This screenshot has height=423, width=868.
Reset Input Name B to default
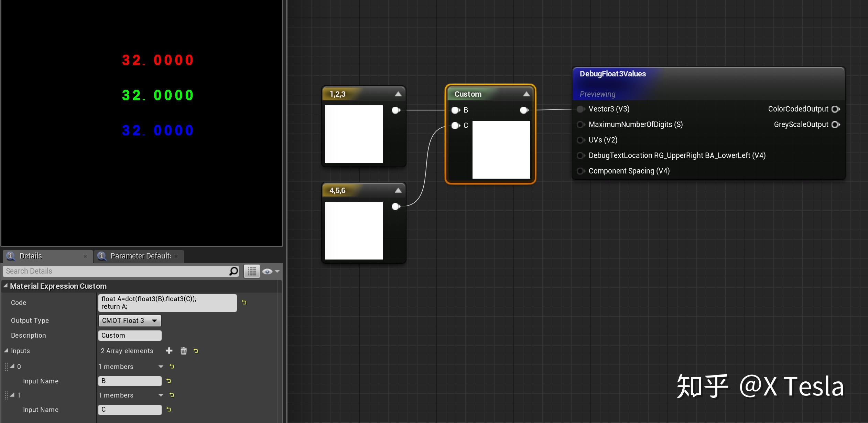(x=169, y=381)
